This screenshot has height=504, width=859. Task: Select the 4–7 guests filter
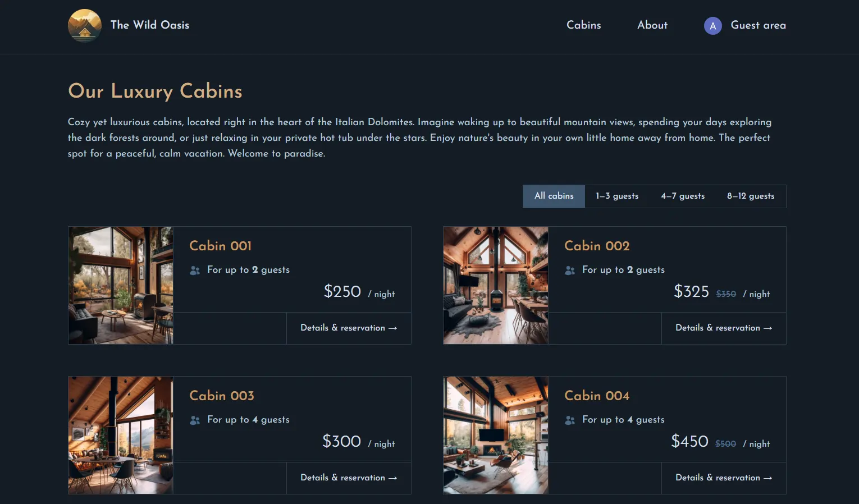pyautogui.click(x=683, y=196)
